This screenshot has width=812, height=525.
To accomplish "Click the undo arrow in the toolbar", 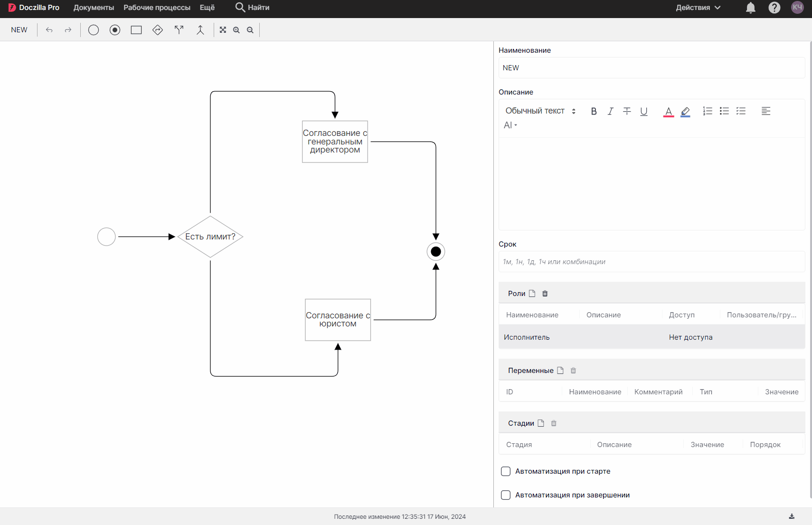I will pos(49,30).
